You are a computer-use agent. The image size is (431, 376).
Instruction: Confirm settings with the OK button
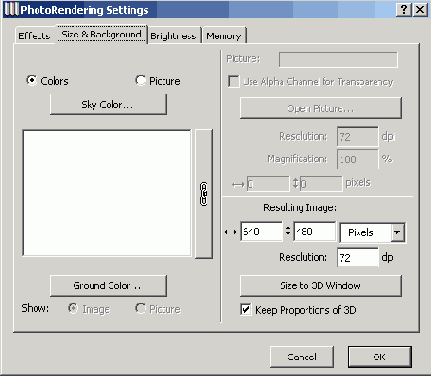coord(380,357)
